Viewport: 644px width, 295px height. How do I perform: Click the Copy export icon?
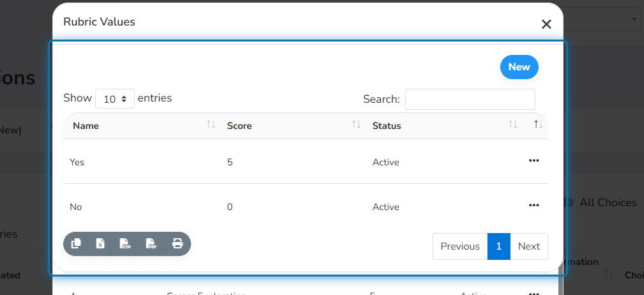click(x=76, y=244)
